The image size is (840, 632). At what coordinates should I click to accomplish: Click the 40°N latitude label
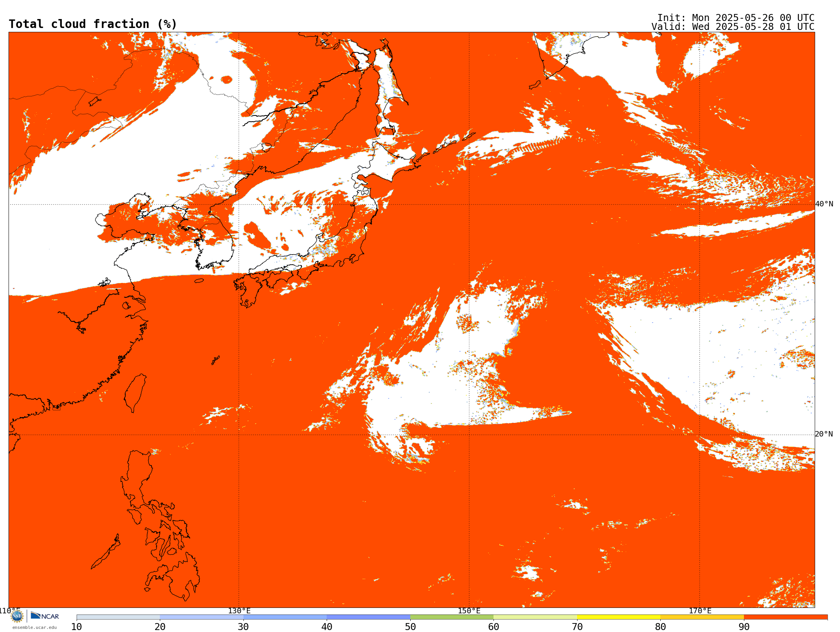pyautogui.click(x=824, y=204)
